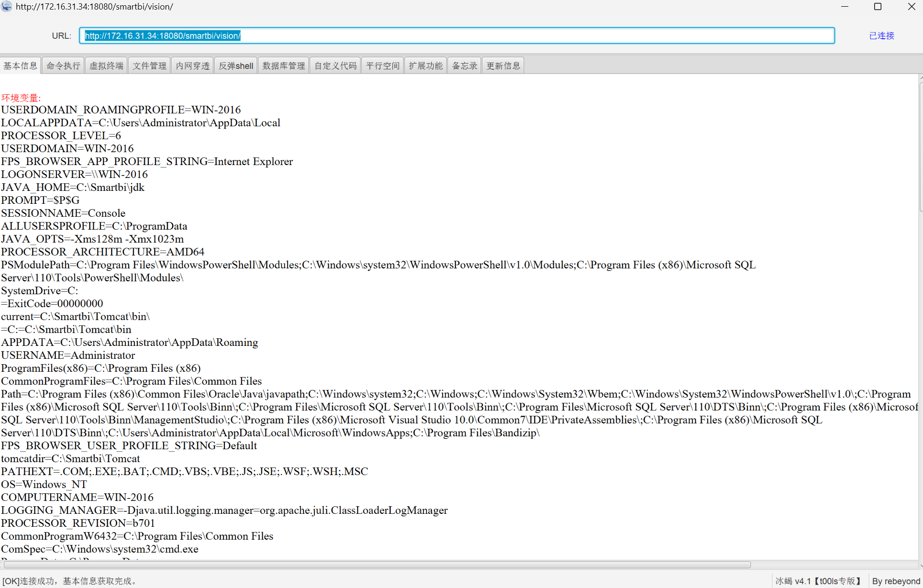Minimize the application window
The height and width of the screenshot is (588, 923).
(845, 7)
